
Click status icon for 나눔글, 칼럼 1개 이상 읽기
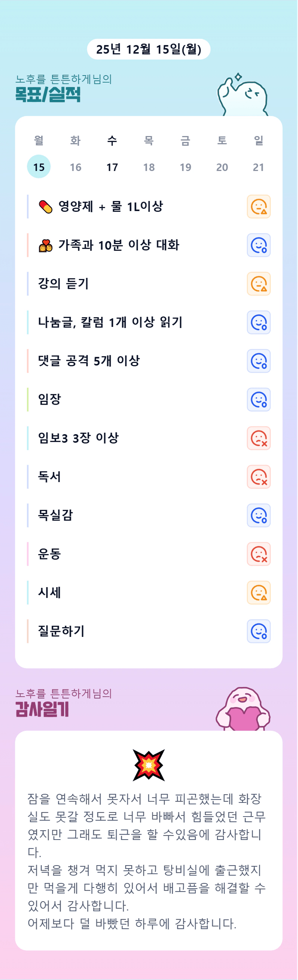[x=258, y=322]
